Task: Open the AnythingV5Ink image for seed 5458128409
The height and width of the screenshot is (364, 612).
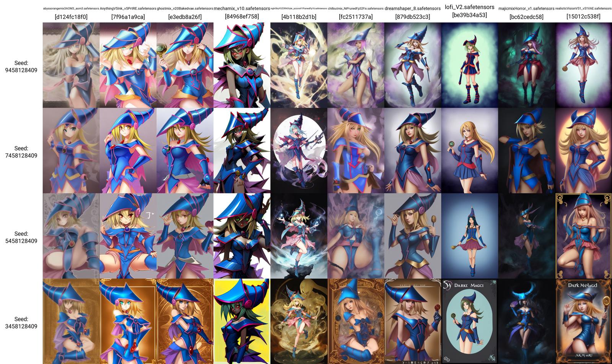Action: click(128, 236)
